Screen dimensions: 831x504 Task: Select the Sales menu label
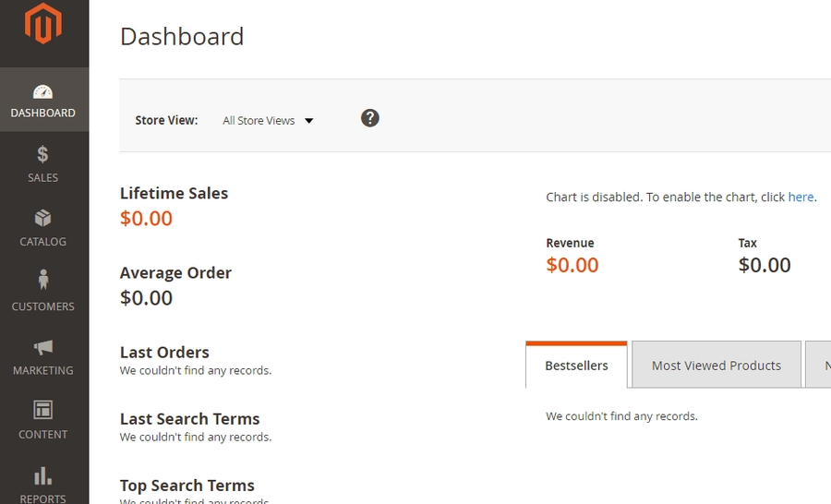42,177
